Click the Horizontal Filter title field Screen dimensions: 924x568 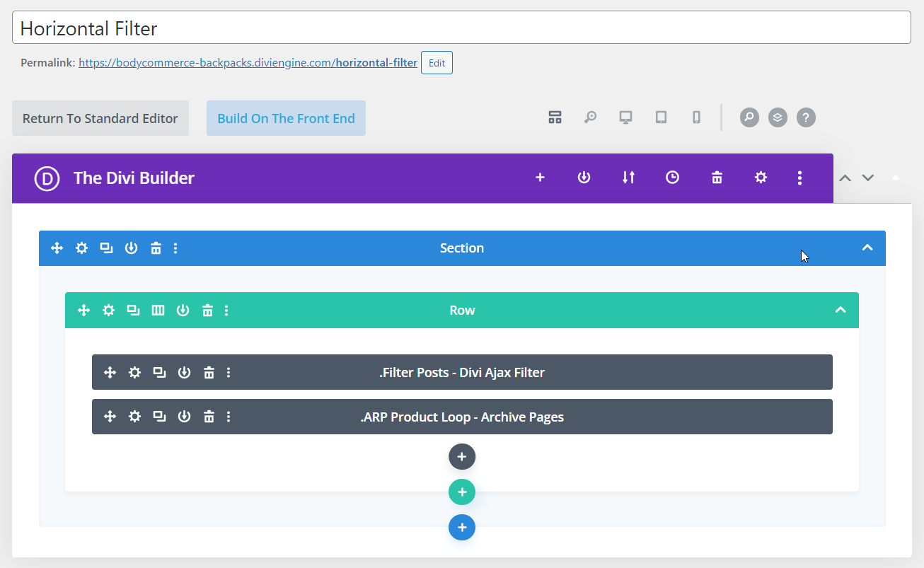(461, 28)
